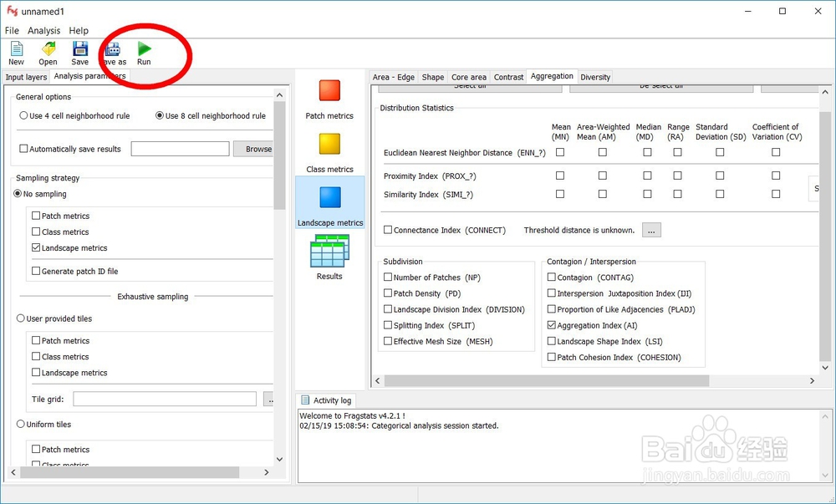The width and height of the screenshot is (836, 504).
Task: Click the threshold distance ellipsis button
Action: tap(651, 230)
